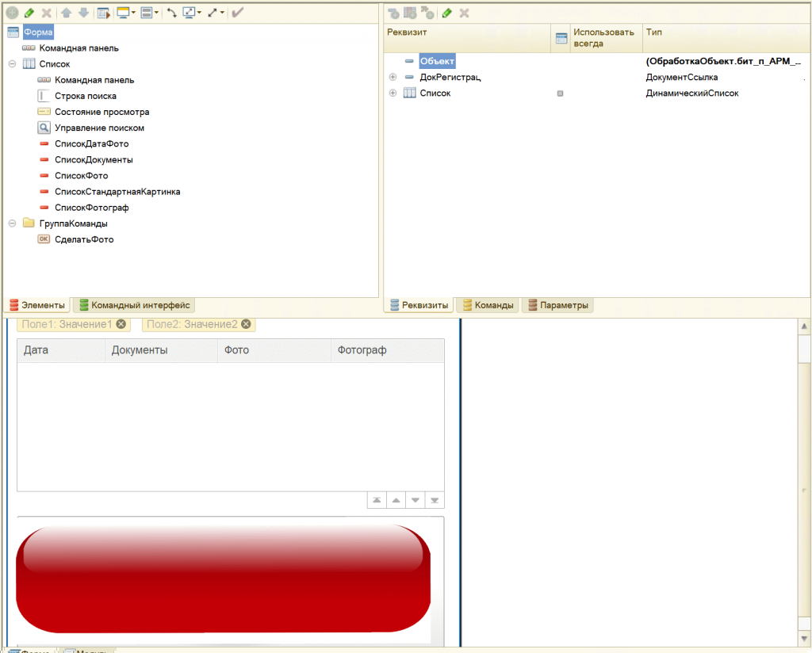The width and height of the screenshot is (812, 653).
Task: Click the green pencil Edit icon in elements toolbar
Action: point(29,13)
